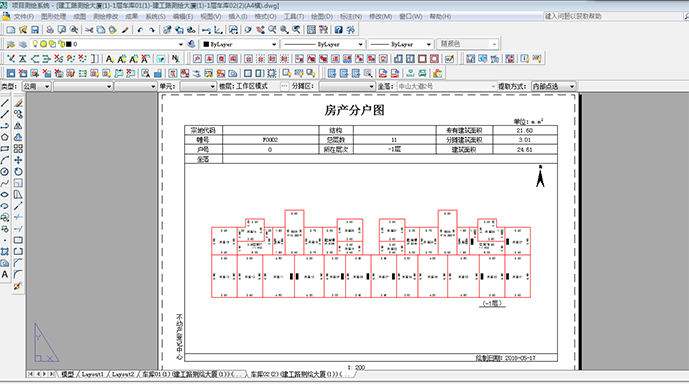Click the help search magnifier button
689x384 pixels.
tap(685, 16)
